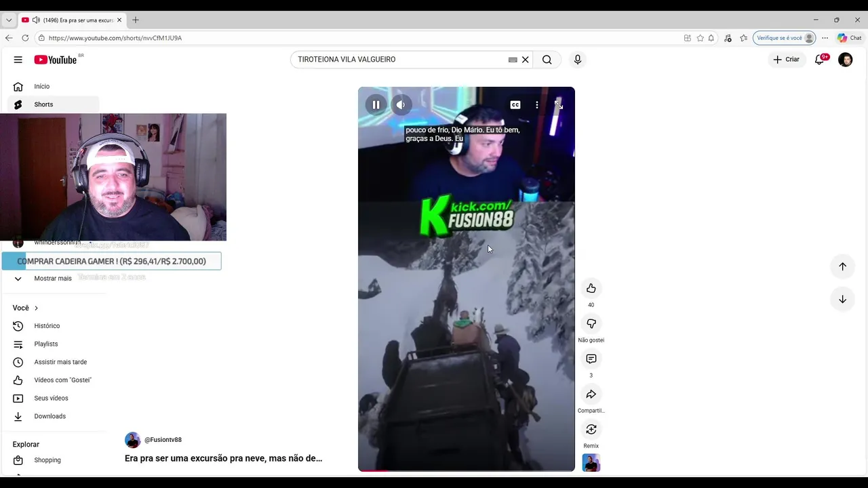Go back with browser back arrow
Viewport: 868px width, 488px height.
pos(9,38)
